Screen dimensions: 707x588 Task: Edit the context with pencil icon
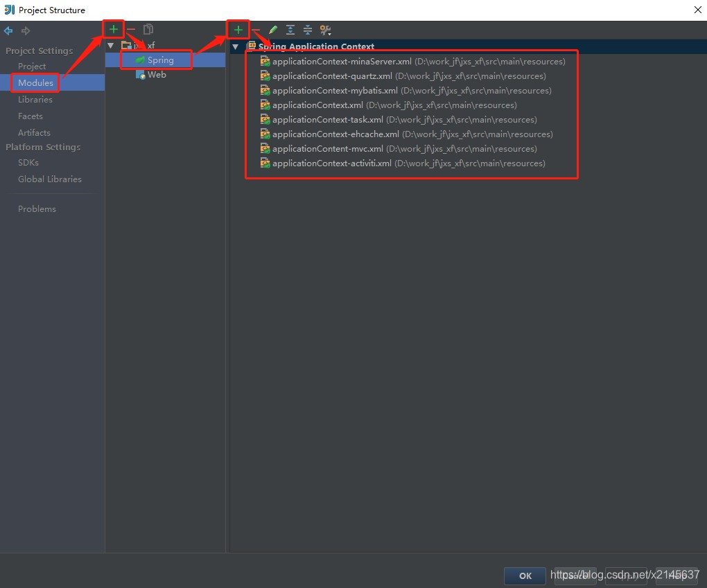tap(273, 30)
